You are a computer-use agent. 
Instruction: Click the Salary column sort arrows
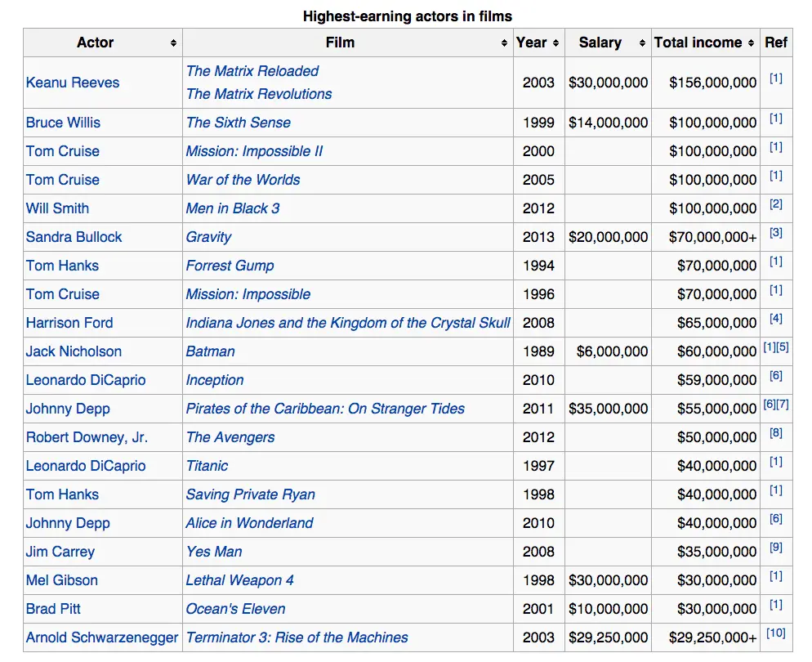point(643,43)
